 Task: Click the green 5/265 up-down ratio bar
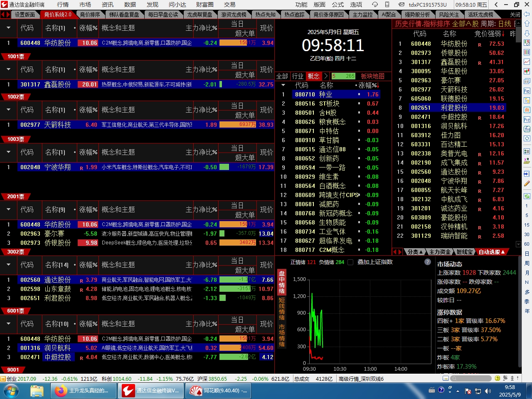coord(343,76)
